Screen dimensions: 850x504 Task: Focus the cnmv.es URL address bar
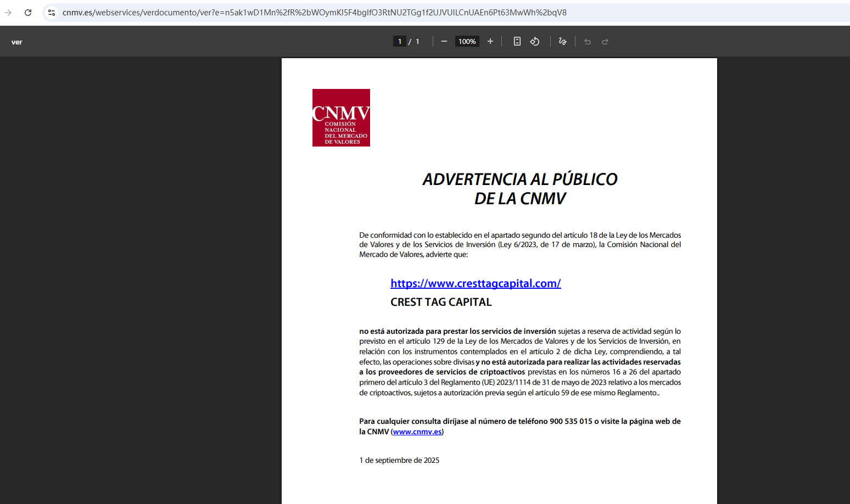click(x=315, y=12)
